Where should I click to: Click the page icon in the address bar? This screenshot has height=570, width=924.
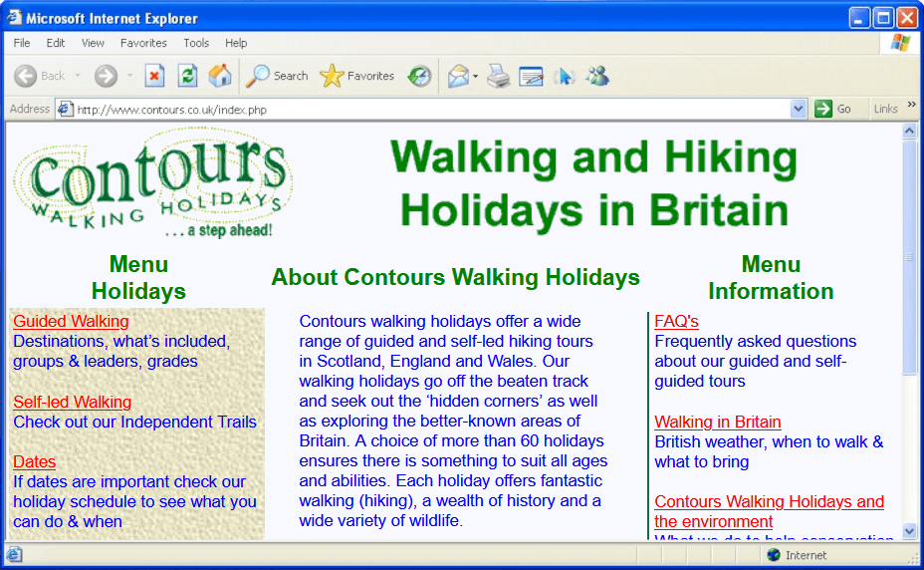click(x=66, y=110)
